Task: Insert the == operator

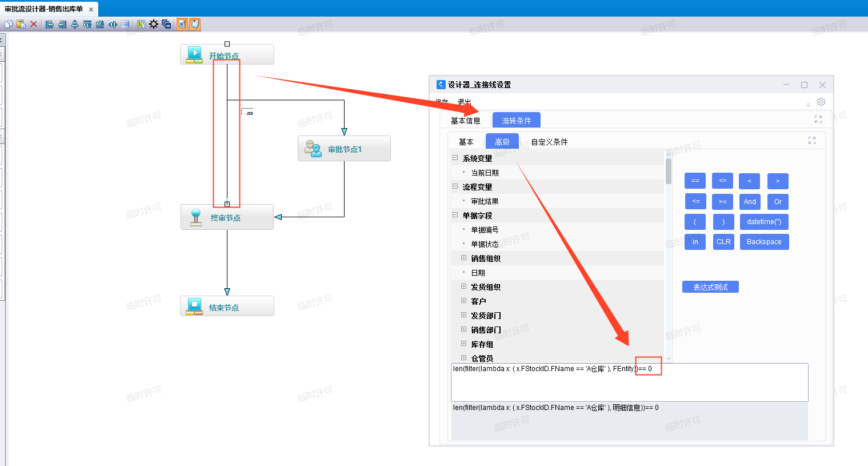Action: (x=695, y=181)
